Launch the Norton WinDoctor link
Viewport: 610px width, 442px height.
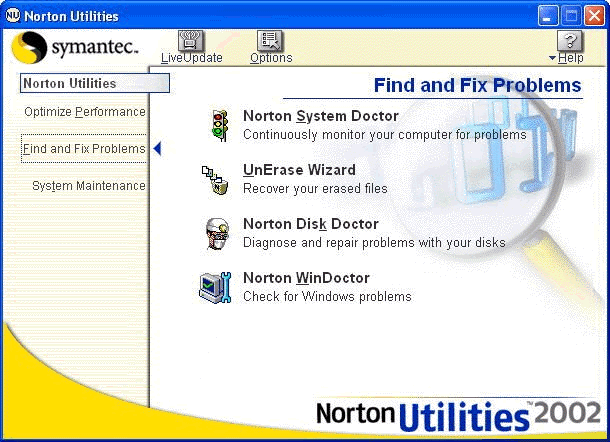coord(306,278)
